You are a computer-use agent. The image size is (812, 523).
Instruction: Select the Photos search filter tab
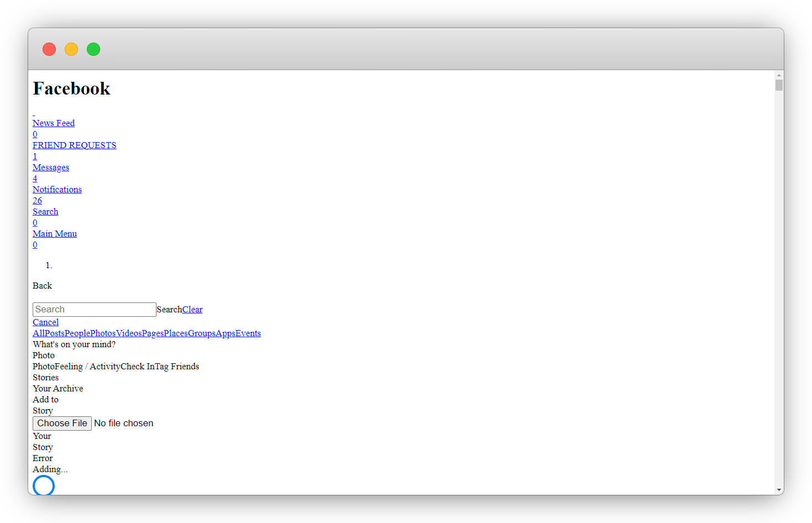tap(103, 333)
